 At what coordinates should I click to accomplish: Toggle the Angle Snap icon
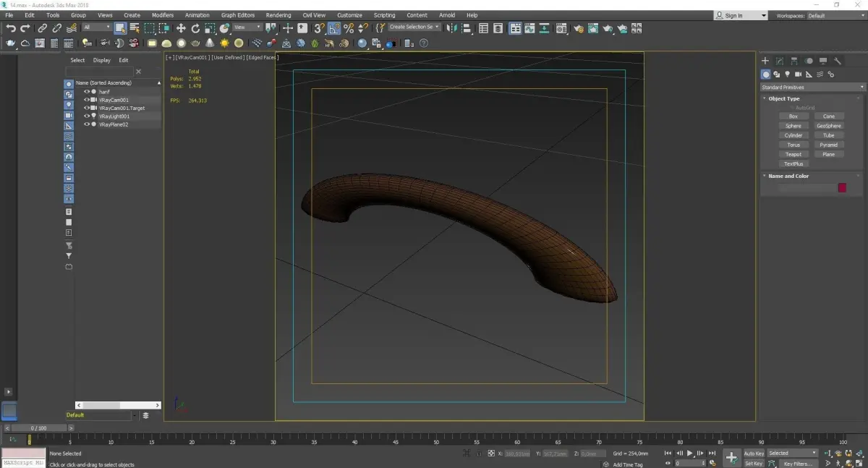click(334, 28)
